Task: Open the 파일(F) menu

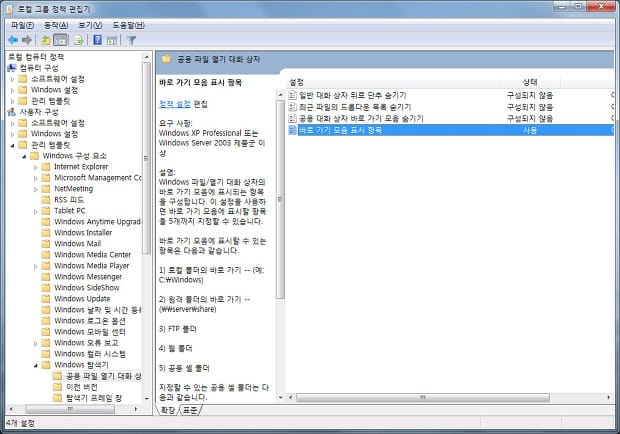Action: 21,24
